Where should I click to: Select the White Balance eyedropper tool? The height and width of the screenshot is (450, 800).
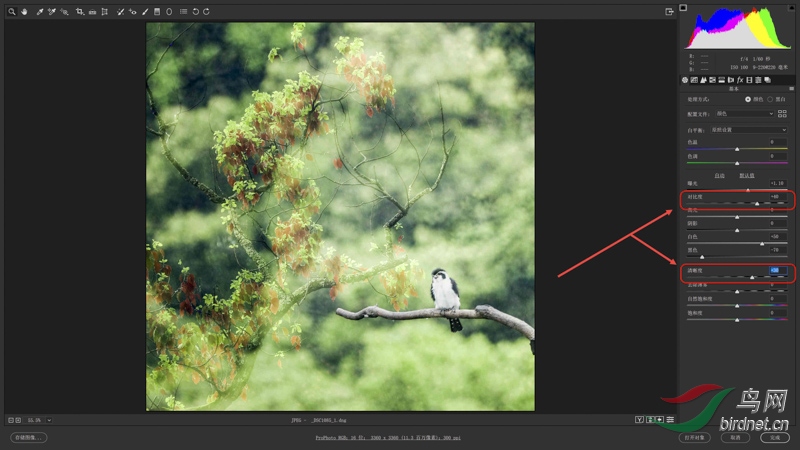point(39,12)
